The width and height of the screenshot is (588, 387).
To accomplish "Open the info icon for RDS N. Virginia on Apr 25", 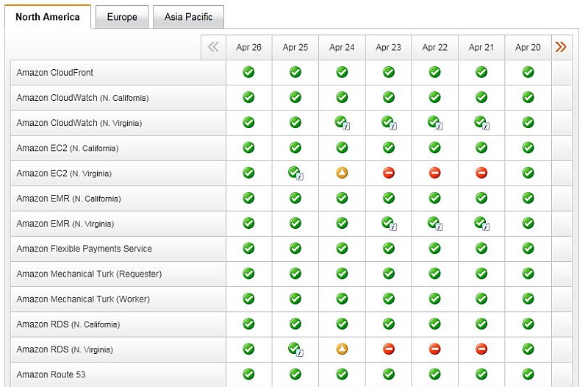I will [296, 349].
